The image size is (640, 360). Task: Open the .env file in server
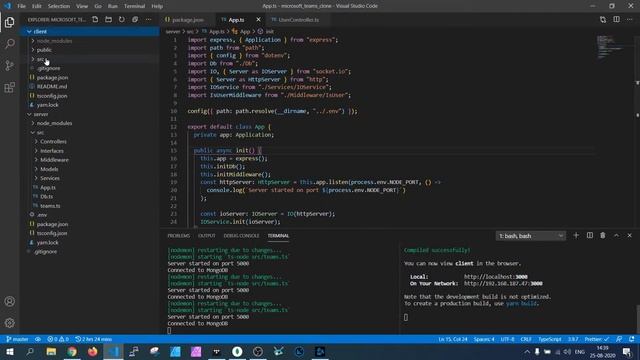pos(90,215)
